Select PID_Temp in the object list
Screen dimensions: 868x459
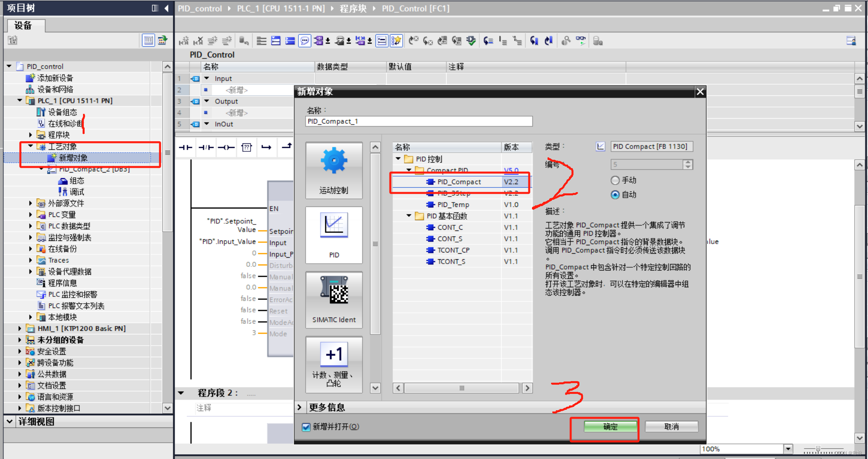tap(453, 205)
